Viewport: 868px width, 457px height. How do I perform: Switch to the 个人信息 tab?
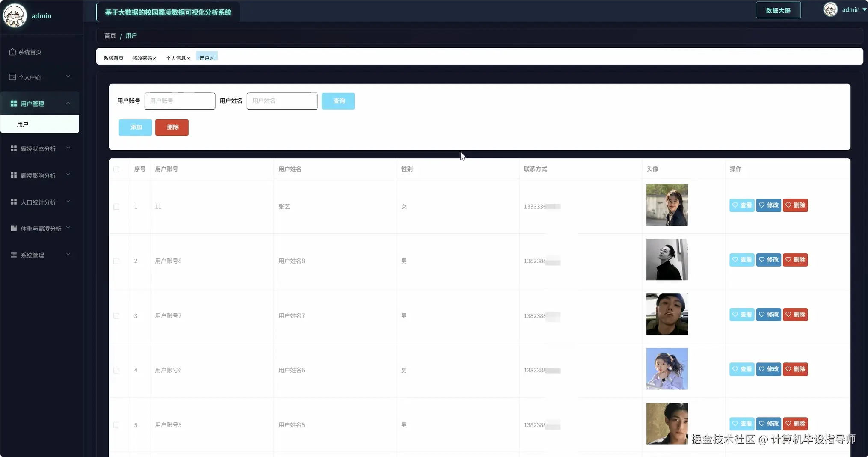point(175,58)
